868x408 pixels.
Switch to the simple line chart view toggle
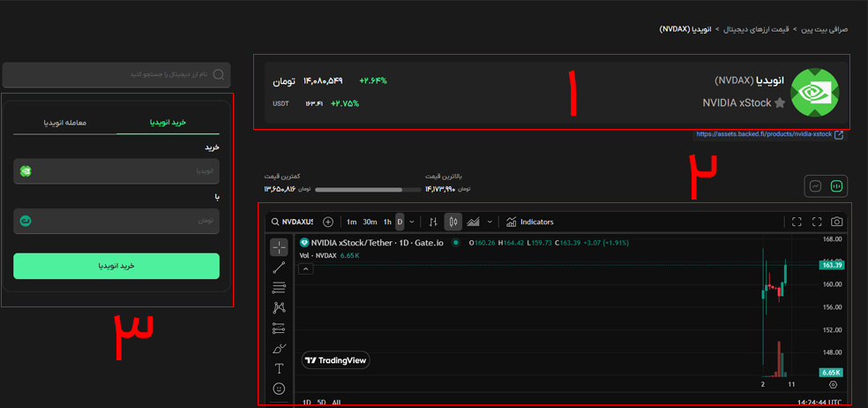point(815,187)
